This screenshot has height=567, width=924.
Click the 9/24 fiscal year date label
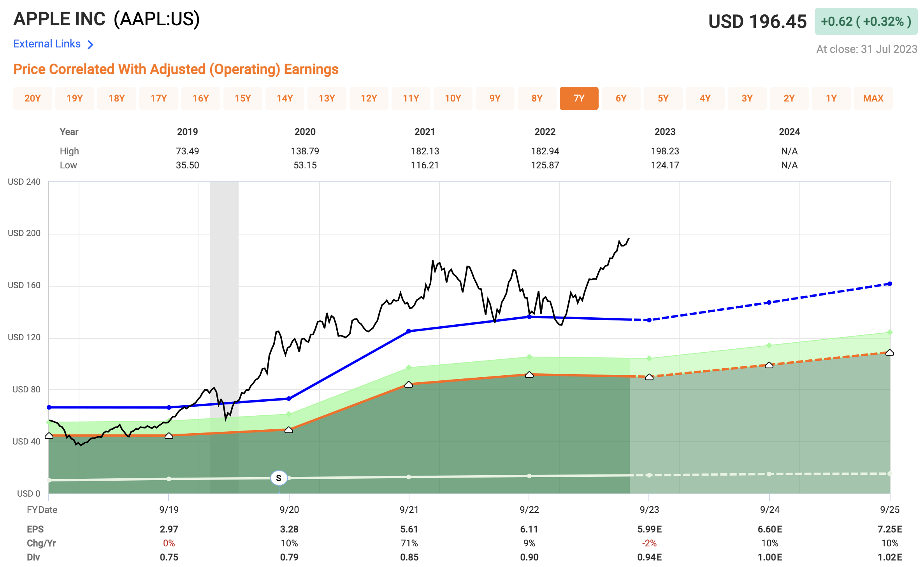point(770,510)
